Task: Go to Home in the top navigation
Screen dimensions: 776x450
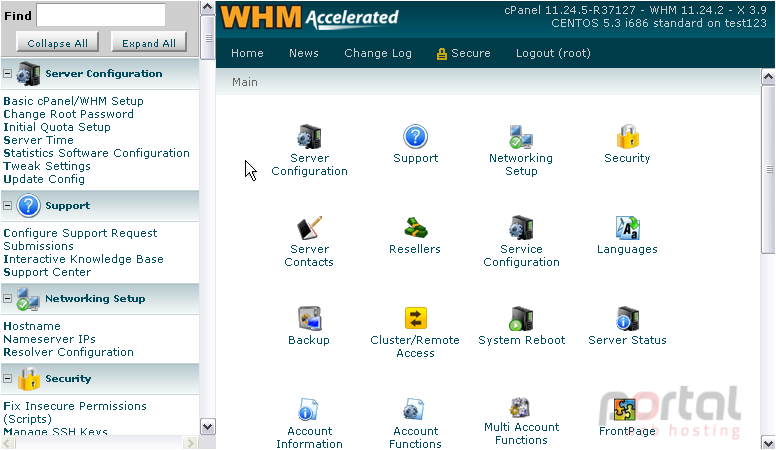Action: pyautogui.click(x=247, y=53)
